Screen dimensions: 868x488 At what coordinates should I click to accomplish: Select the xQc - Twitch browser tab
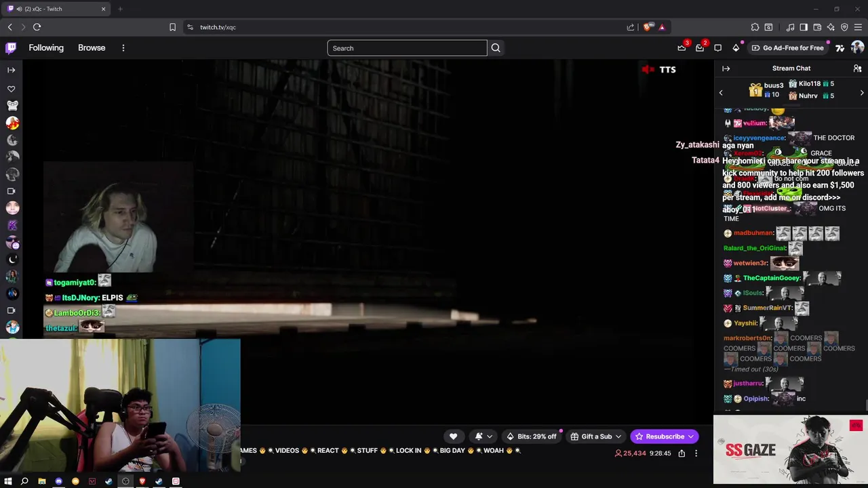pos(56,9)
